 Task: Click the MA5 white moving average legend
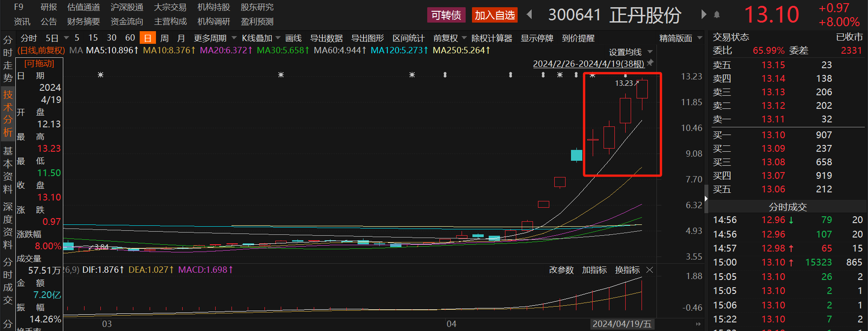112,50
